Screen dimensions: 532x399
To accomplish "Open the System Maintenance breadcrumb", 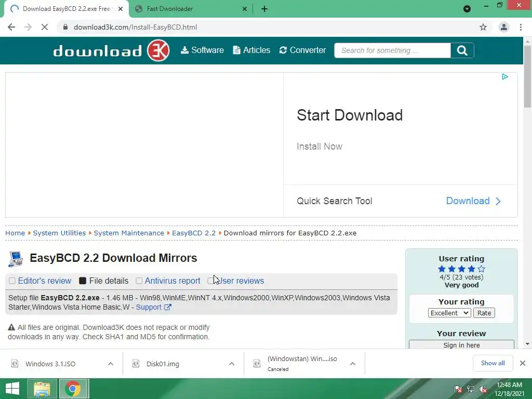I will (x=129, y=233).
